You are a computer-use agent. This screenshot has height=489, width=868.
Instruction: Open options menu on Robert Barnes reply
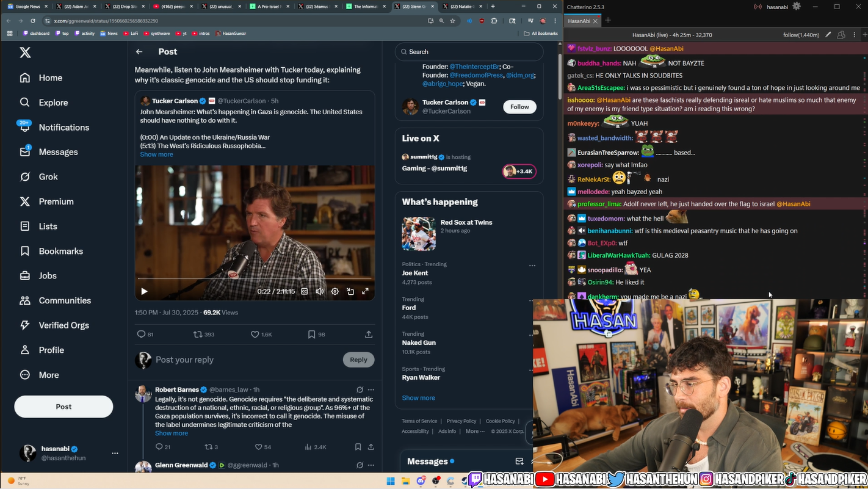pyautogui.click(x=371, y=389)
